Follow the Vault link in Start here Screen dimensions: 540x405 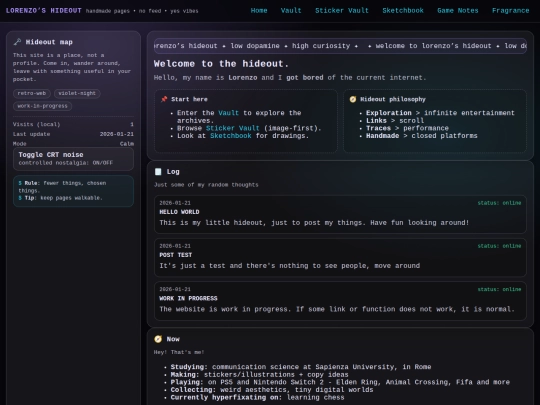click(228, 113)
